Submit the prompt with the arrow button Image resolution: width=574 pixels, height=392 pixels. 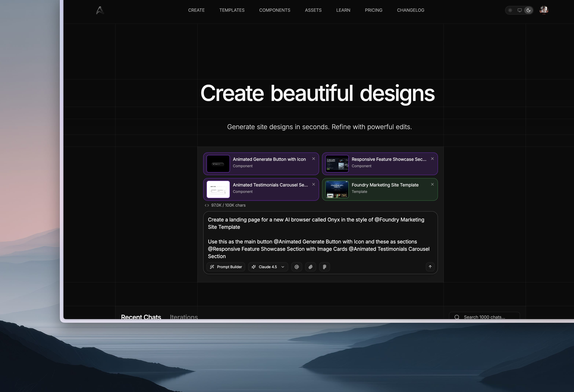(430, 267)
